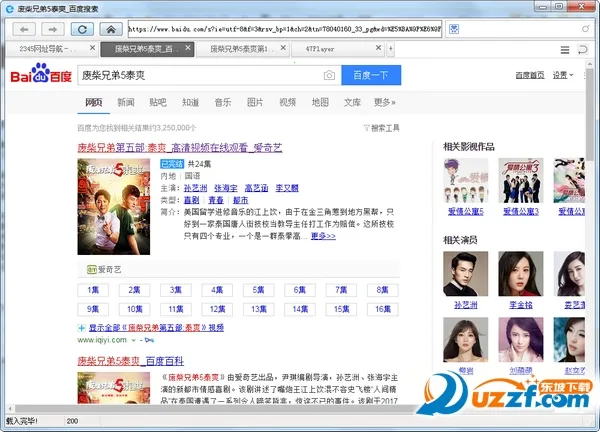Viewport: 600px width, 432px height.
Task: Click the 百度一下 search button
Action: coord(371,76)
